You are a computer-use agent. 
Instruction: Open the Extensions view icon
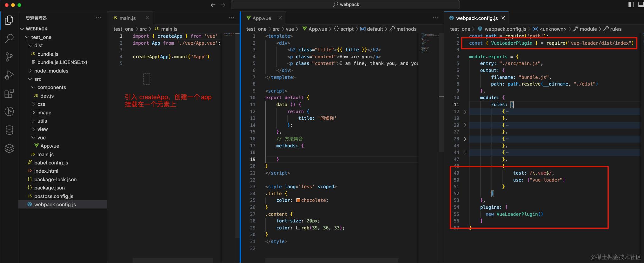tap(9, 93)
